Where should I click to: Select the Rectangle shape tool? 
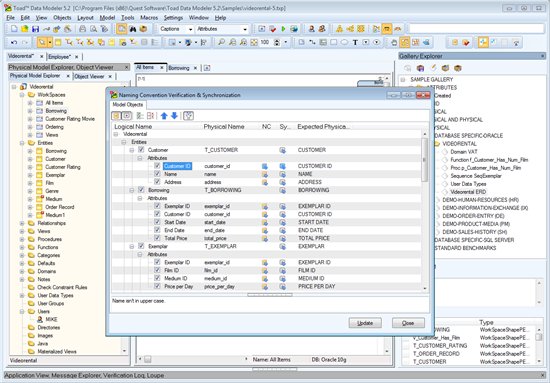(x=334, y=42)
